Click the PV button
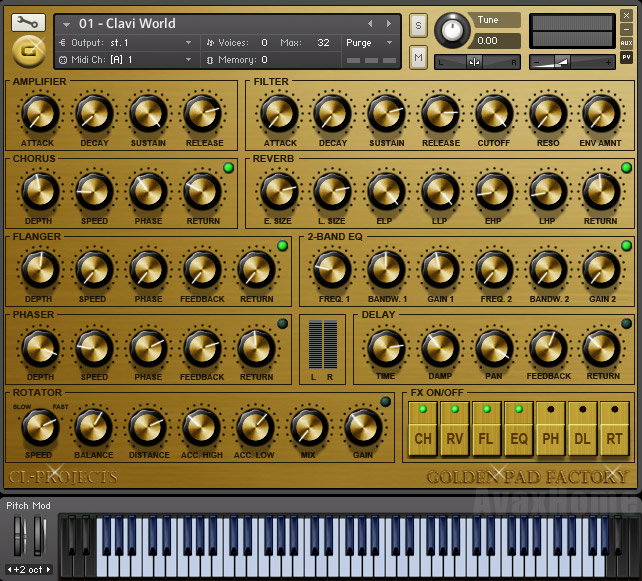This screenshot has width=642, height=581. pos(626,57)
